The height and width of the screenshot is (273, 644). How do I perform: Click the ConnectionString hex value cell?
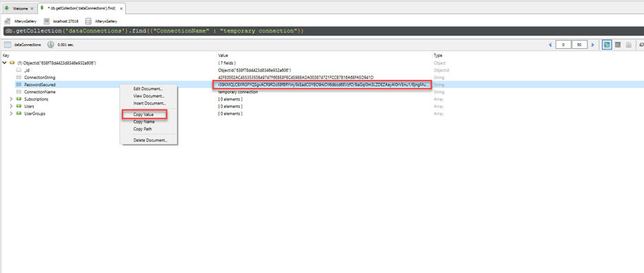click(296, 77)
